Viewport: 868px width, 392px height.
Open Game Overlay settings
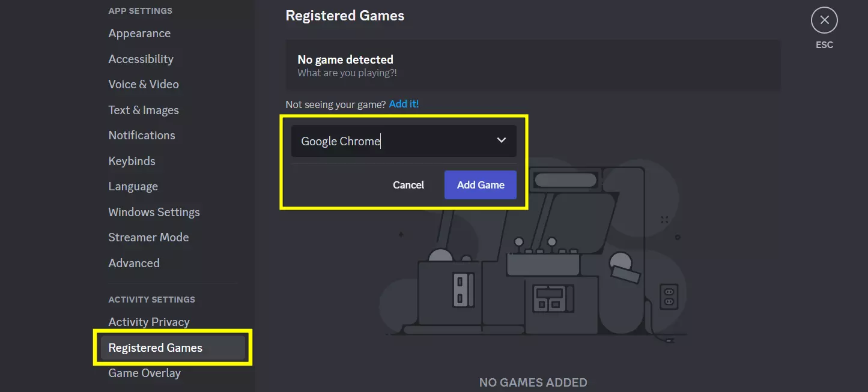[x=144, y=373]
